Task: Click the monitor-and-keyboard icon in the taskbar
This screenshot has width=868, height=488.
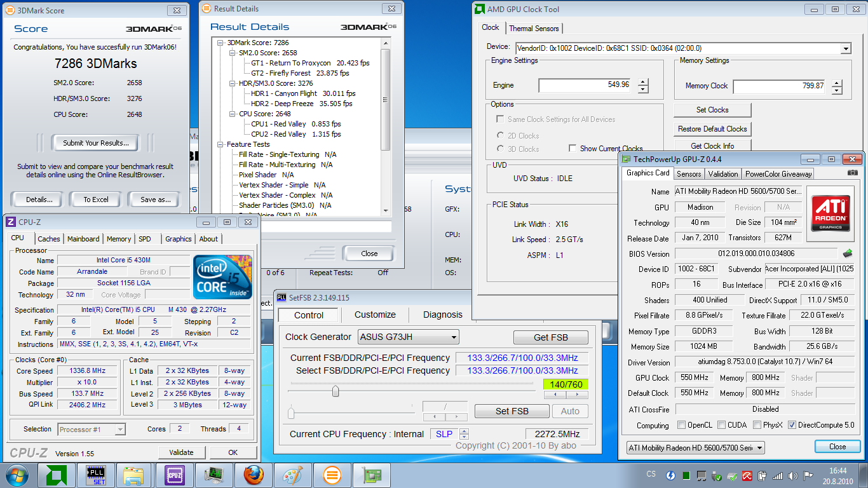Action: (x=214, y=475)
